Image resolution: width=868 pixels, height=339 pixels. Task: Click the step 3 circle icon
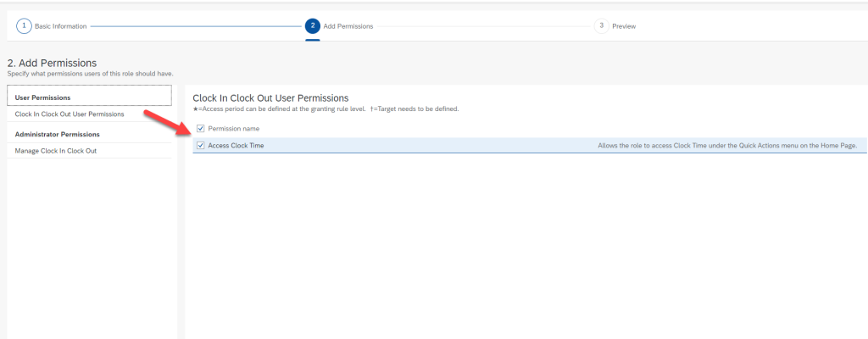pyautogui.click(x=601, y=26)
